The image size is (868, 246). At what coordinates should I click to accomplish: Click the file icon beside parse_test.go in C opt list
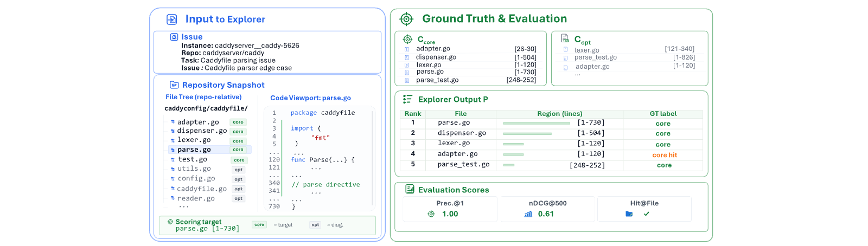tap(566, 58)
